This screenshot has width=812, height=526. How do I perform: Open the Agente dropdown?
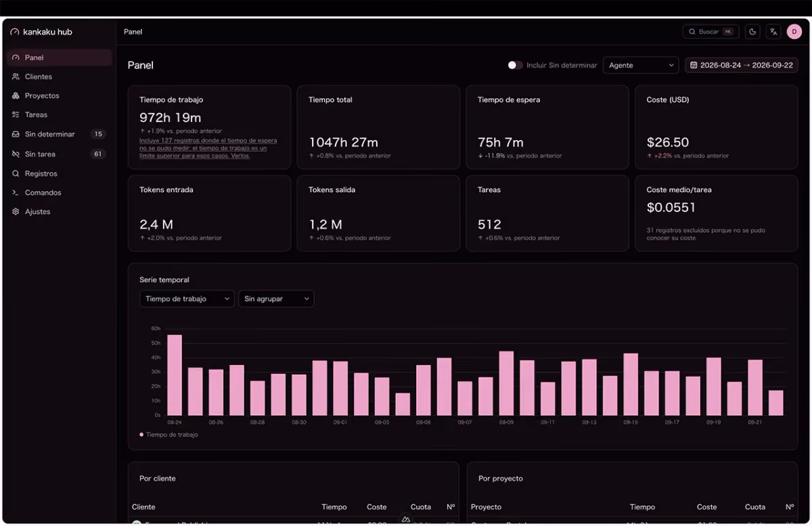(641, 65)
